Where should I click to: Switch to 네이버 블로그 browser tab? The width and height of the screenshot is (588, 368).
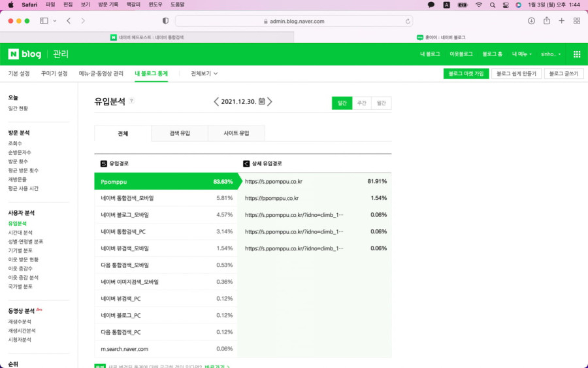click(441, 37)
